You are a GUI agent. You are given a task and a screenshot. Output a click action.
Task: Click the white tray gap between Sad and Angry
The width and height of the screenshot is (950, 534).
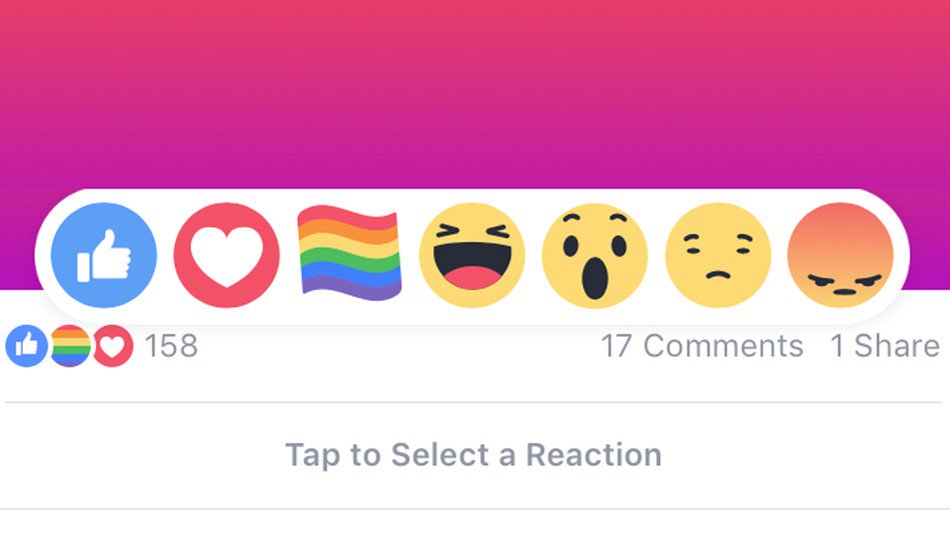click(x=780, y=255)
